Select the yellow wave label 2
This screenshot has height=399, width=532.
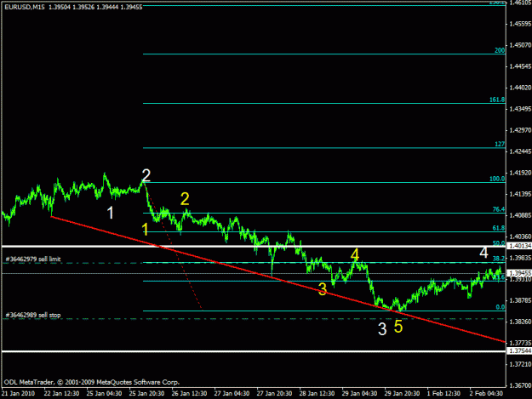tap(185, 199)
